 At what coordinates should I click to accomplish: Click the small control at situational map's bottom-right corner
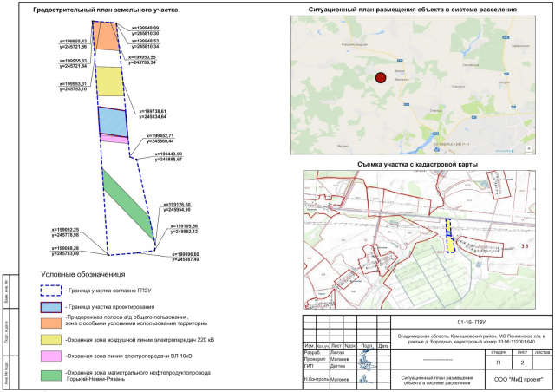(x=529, y=148)
